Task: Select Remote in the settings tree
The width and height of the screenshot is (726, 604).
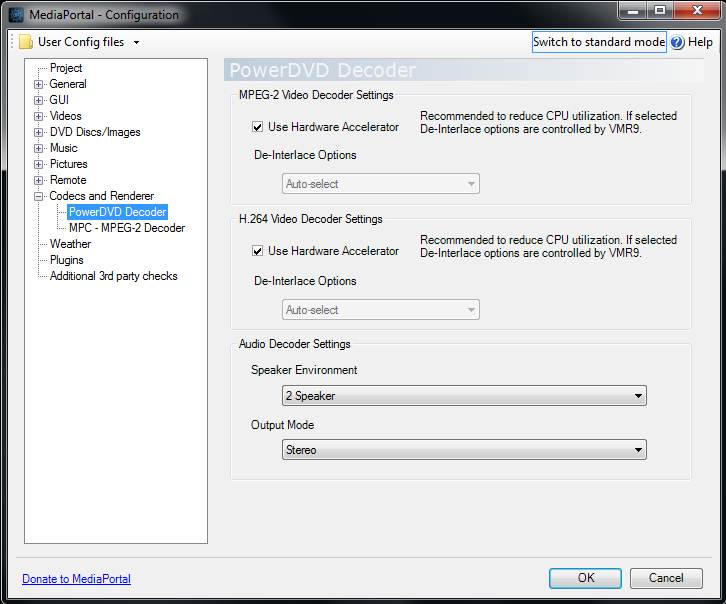Action: click(68, 180)
